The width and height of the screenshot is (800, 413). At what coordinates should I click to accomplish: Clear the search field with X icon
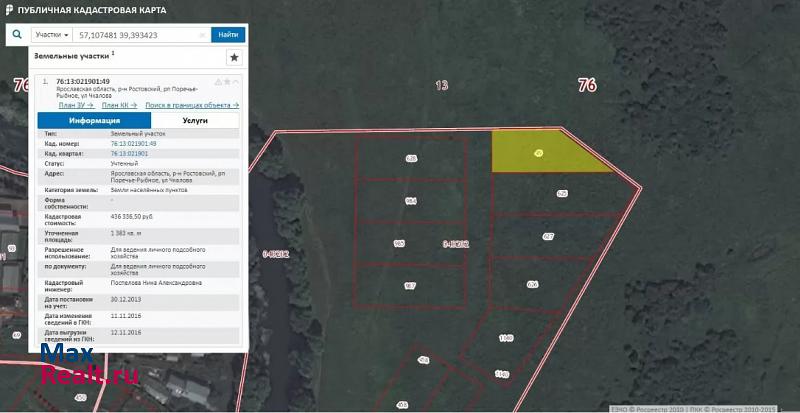point(202,34)
